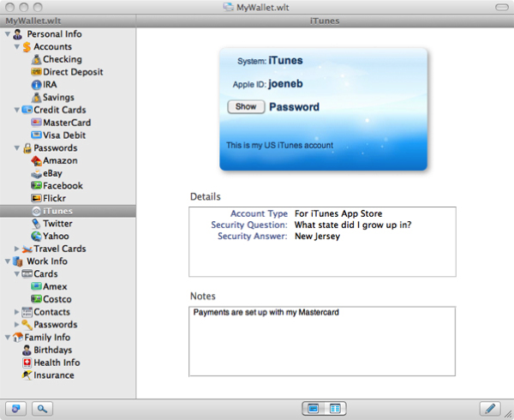
Task: Select the Amazon password entry icon
Action: click(x=36, y=160)
